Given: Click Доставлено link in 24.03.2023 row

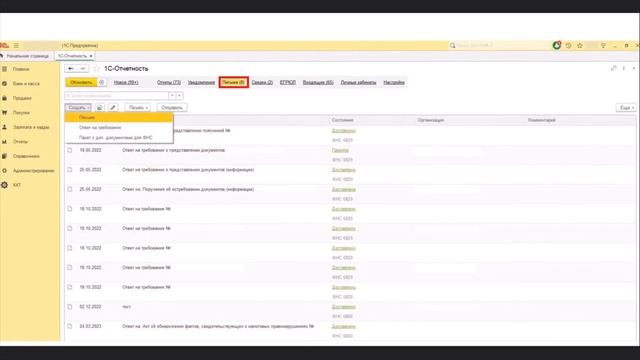Looking at the screenshot, I should coord(343,327).
